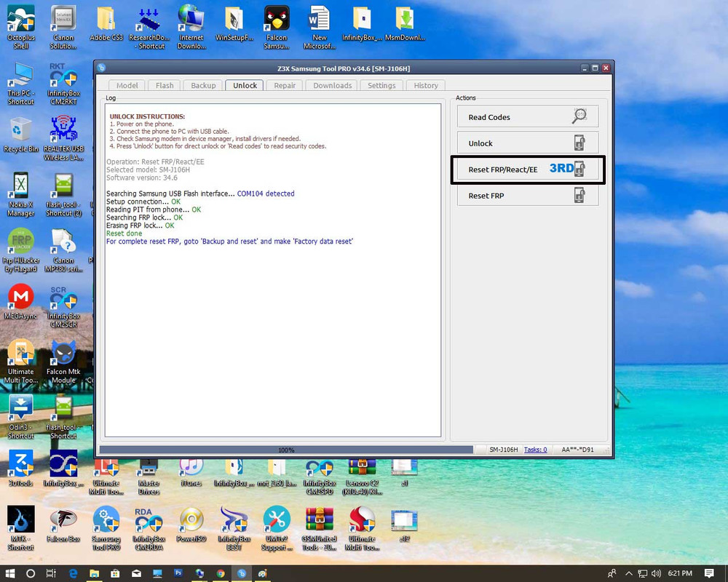Launch InfinityBox BEST desktop icon

[x=234, y=528]
